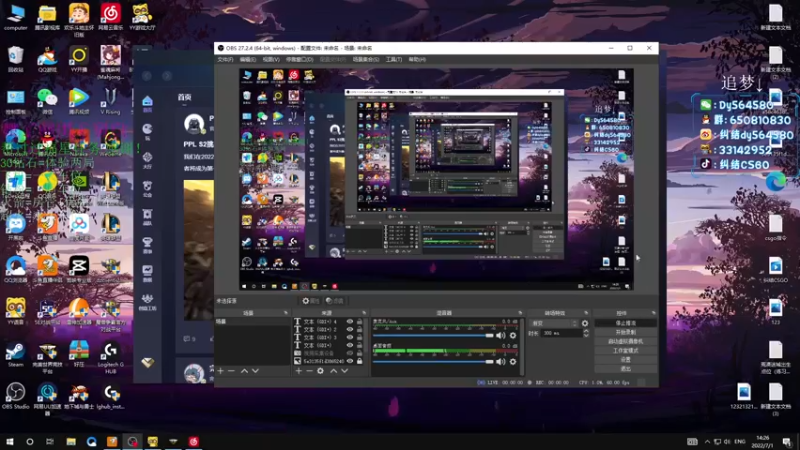The image size is (800, 450).
Task: Toggle visibility of 文本 (GDI+) 2 source
Action: (350, 330)
